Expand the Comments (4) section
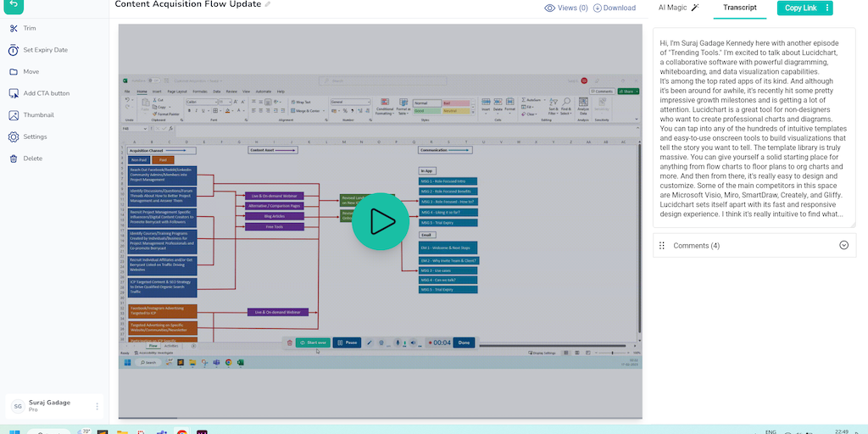This screenshot has width=868, height=434. coord(843,246)
